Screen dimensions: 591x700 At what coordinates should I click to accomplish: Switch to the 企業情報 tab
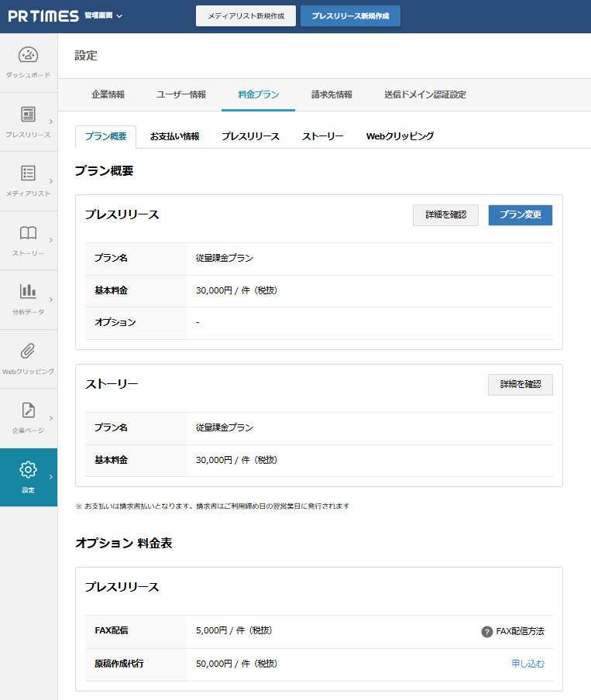tap(108, 94)
